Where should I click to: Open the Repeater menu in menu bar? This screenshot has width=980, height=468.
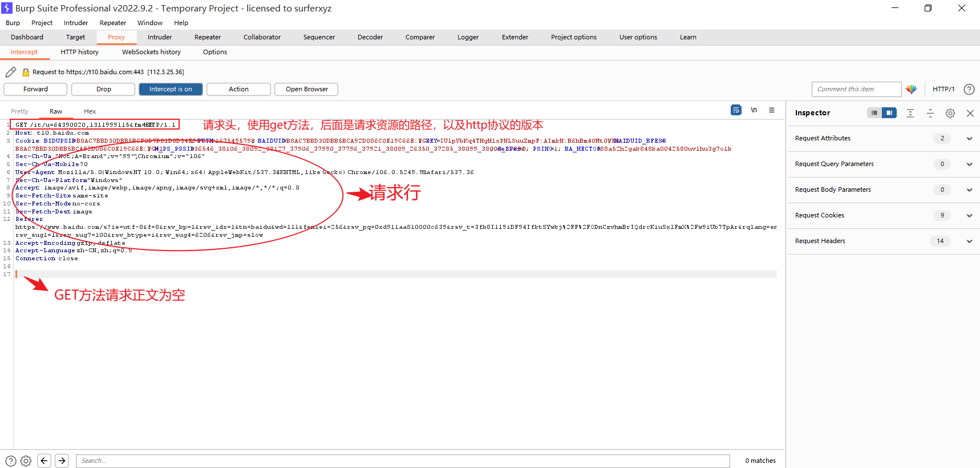[113, 23]
